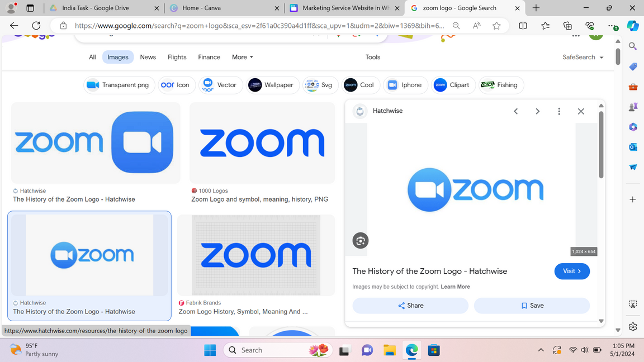Image resolution: width=644 pixels, height=362 pixels.
Task: Open the sidebar search icon
Action: click(x=633, y=46)
